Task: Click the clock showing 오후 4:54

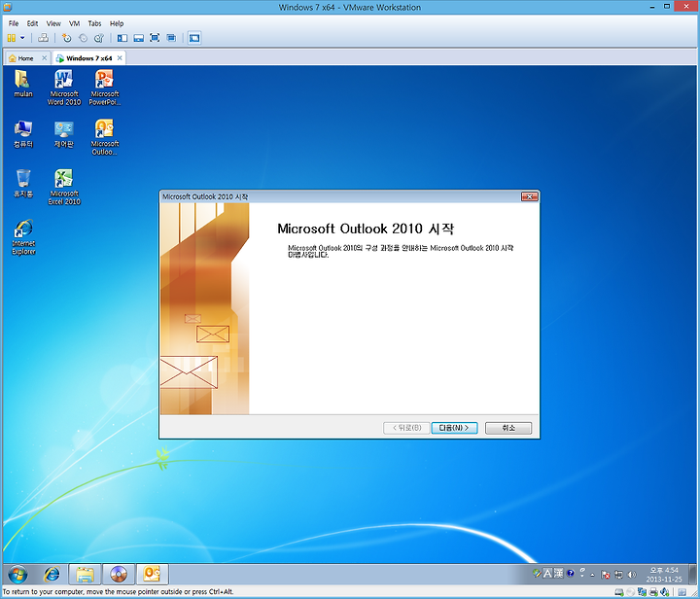Action: point(664,575)
